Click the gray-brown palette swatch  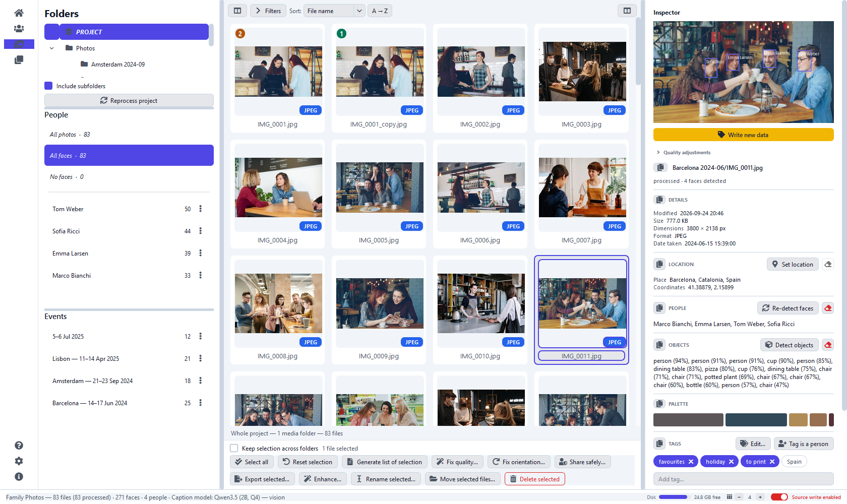(688, 420)
